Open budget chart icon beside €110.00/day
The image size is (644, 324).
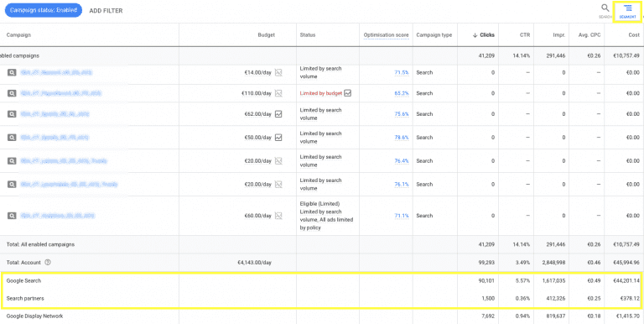[278, 93]
